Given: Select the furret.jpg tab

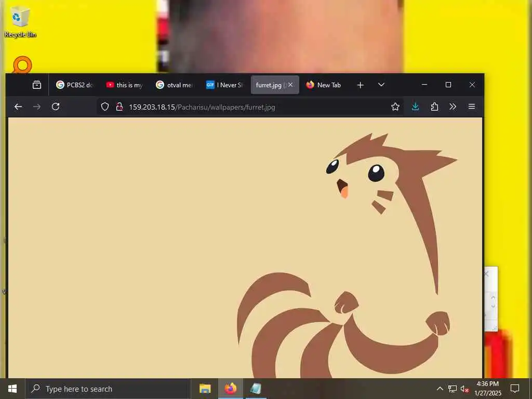Looking at the screenshot, I should coord(269,85).
